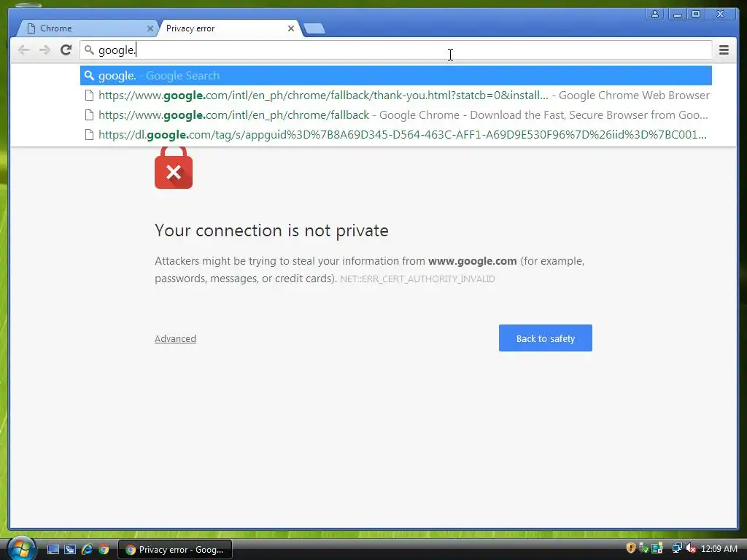Click the 'Your connection is not private' heading

(x=271, y=230)
